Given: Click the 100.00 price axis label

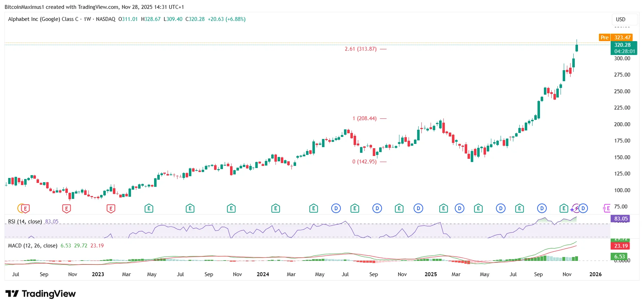Looking at the screenshot, I should tap(622, 190).
